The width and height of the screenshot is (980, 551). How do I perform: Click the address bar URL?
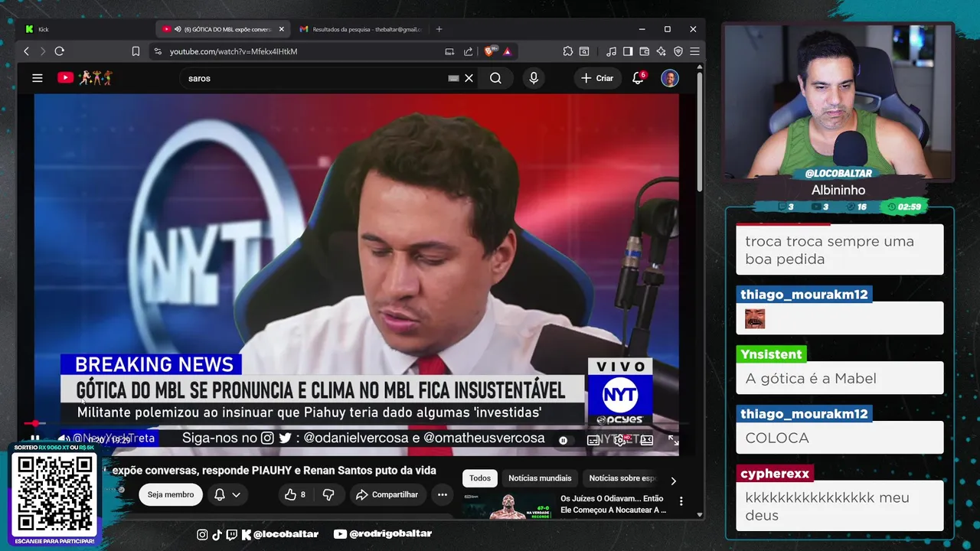234,51
